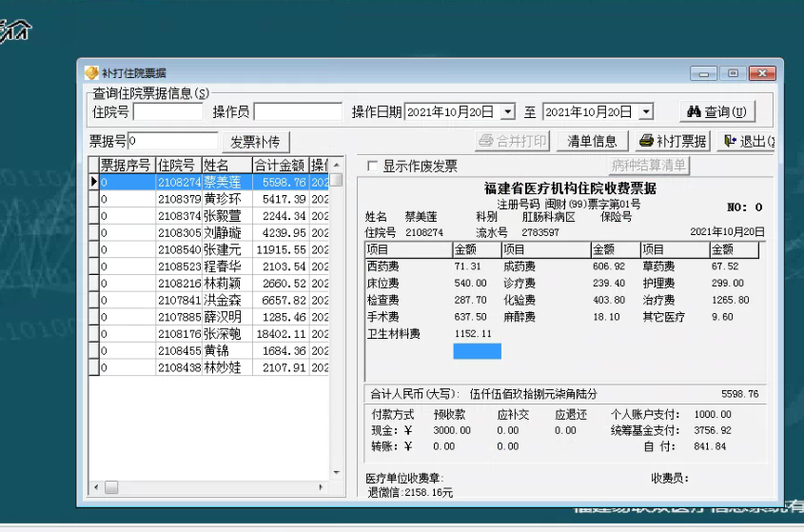
Task: Select row for patient 蔡美莲
Action: point(208,182)
